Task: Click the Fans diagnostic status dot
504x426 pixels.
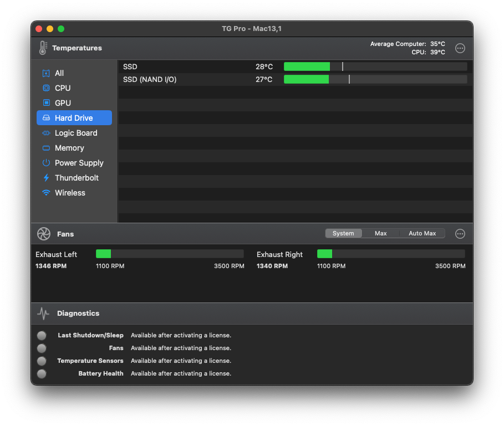Action: pyautogui.click(x=42, y=348)
